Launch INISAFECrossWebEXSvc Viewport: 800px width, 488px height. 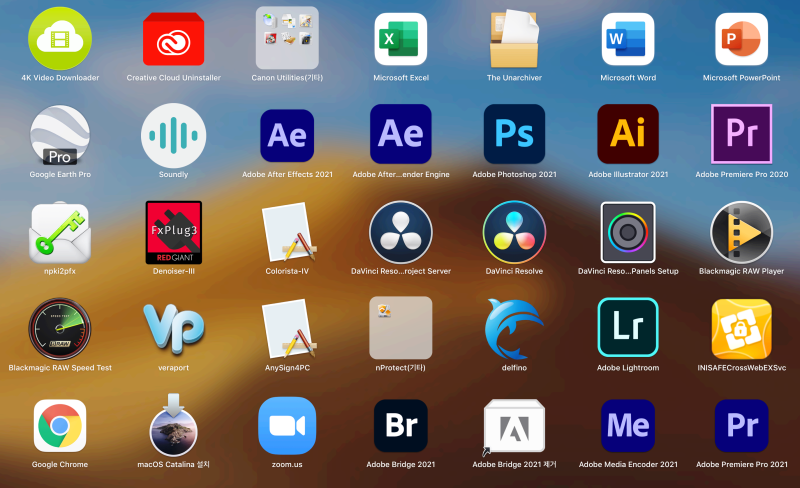coord(741,329)
